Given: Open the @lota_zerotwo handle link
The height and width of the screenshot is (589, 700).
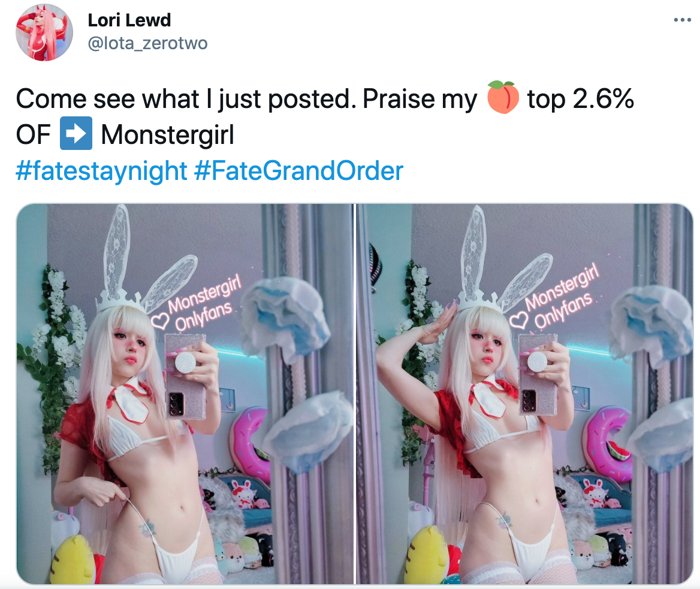Looking at the screenshot, I should click(148, 43).
